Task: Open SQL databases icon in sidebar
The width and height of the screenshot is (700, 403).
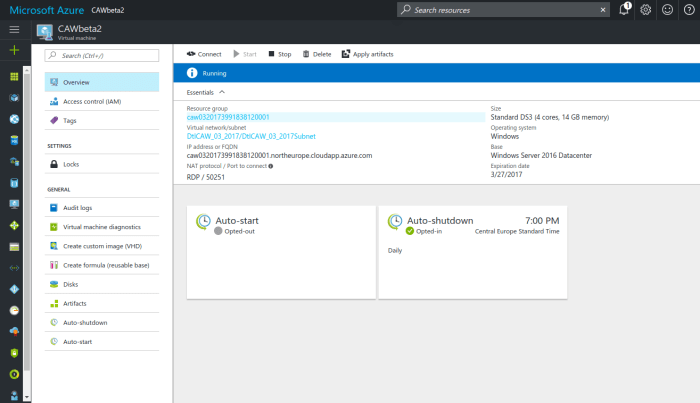Action: click(x=14, y=141)
